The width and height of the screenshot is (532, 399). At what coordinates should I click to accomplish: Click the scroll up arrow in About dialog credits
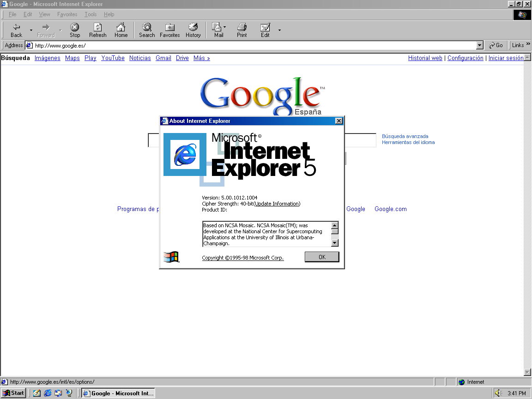335,225
